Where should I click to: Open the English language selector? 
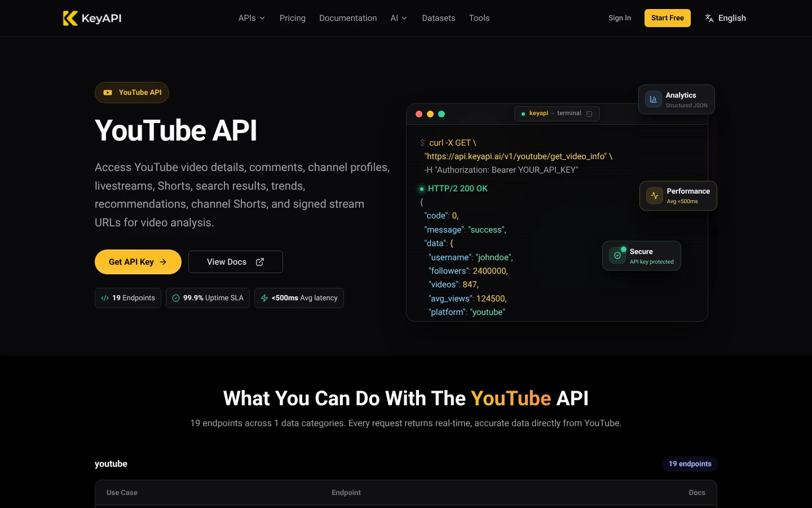pyautogui.click(x=726, y=18)
